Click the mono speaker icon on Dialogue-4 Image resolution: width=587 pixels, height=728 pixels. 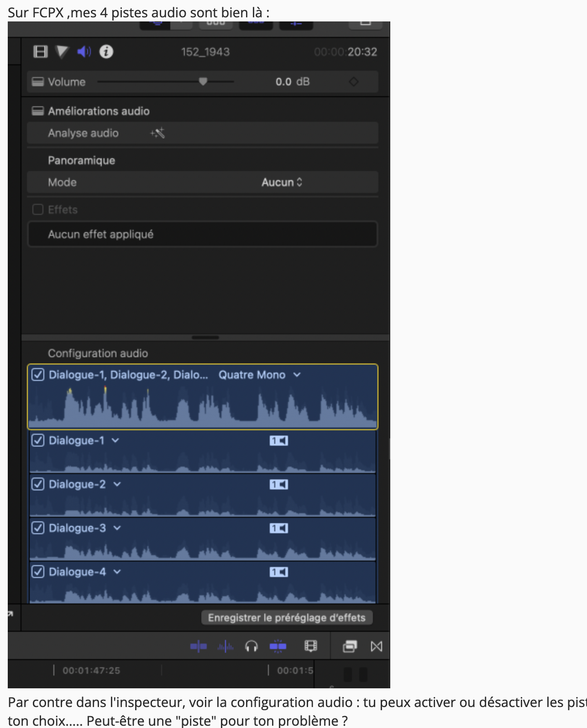coord(278,572)
